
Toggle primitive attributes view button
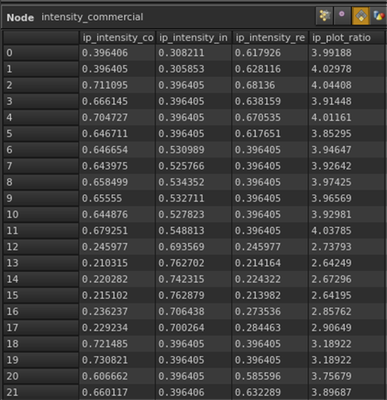[x=361, y=15]
